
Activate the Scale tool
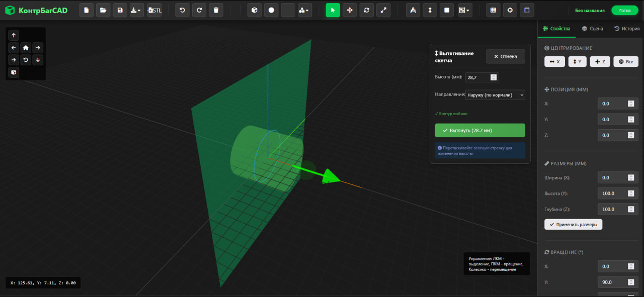pyautogui.click(x=383, y=10)
